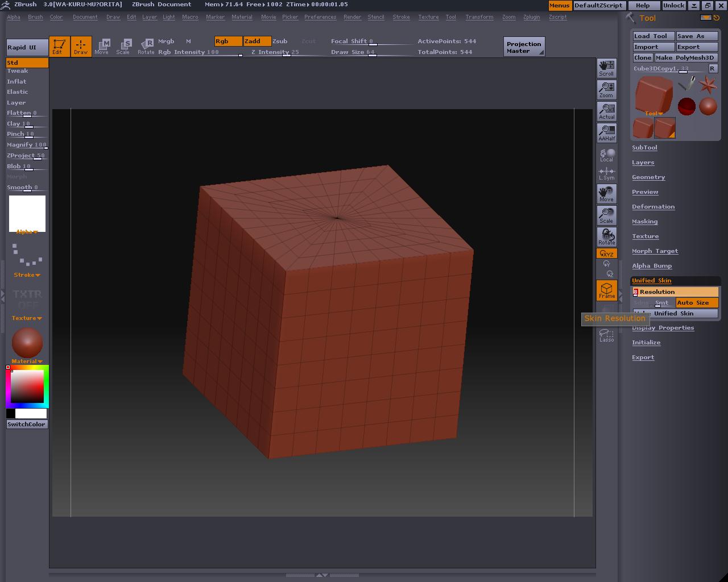Image resolution: width=728 pixels, height=582 pixels.
Task: Toggle Auto Size in Unified Skin
Action: click(697, 303)
